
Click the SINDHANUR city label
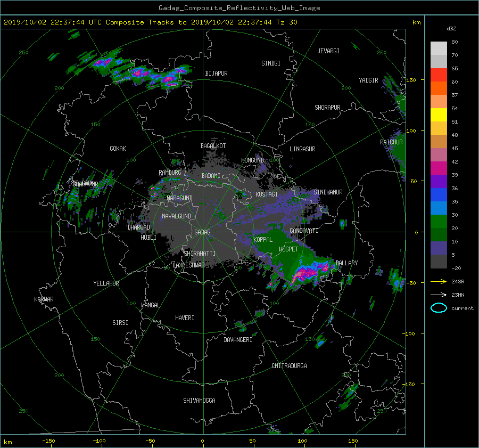point(328,192)
